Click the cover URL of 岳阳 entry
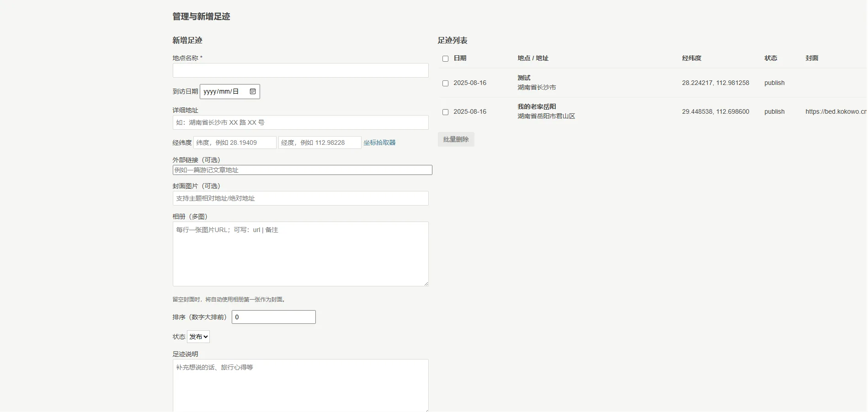 [x=836, y=111]
